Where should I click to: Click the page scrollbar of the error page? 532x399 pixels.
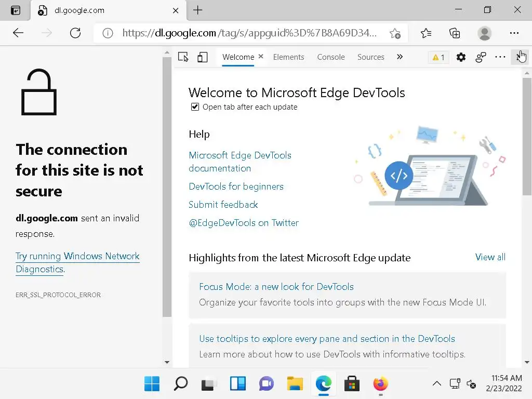pos(167,187)
